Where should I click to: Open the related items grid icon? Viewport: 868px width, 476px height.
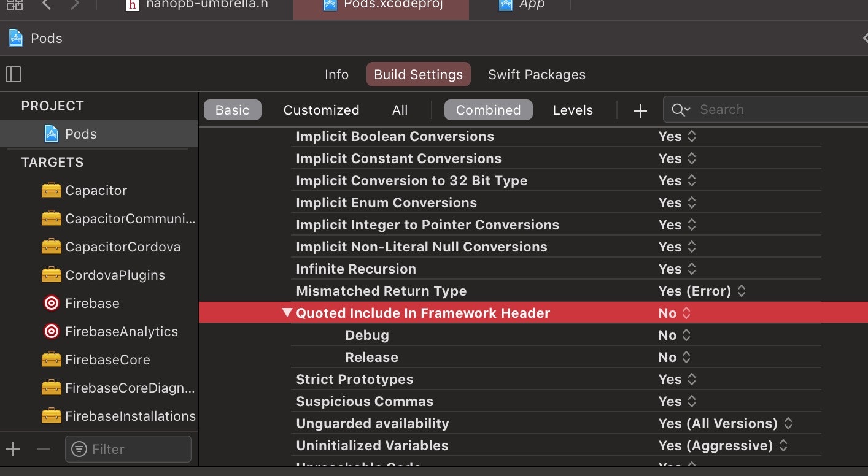point(15,5)
